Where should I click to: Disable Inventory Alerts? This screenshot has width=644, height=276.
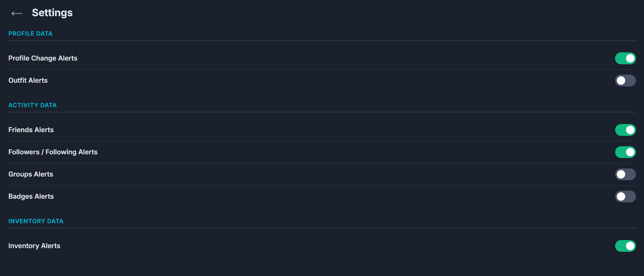(625, 246)
